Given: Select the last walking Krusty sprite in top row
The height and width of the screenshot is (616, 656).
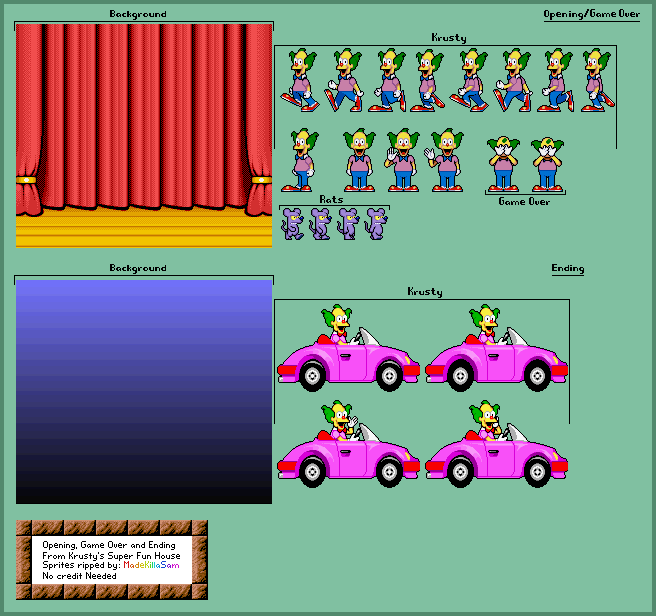Looking at the screenshot, I should [x=598, y=80].
